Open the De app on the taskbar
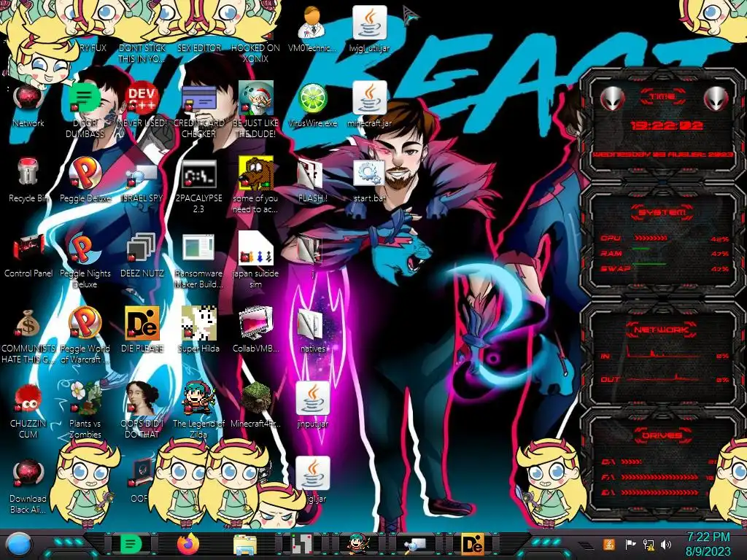747x560 pixels. (472, 544)
